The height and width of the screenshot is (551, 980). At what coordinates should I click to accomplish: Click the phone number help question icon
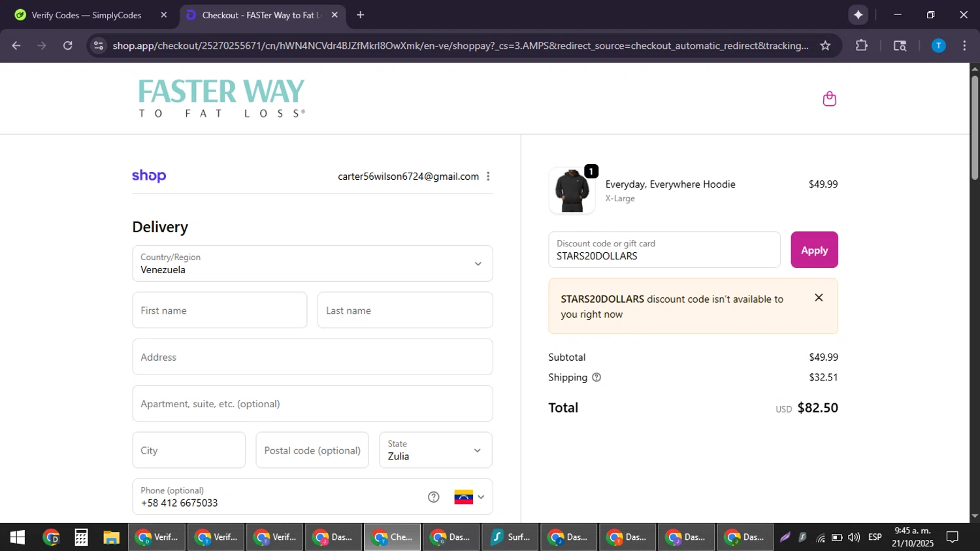point(433,497)
